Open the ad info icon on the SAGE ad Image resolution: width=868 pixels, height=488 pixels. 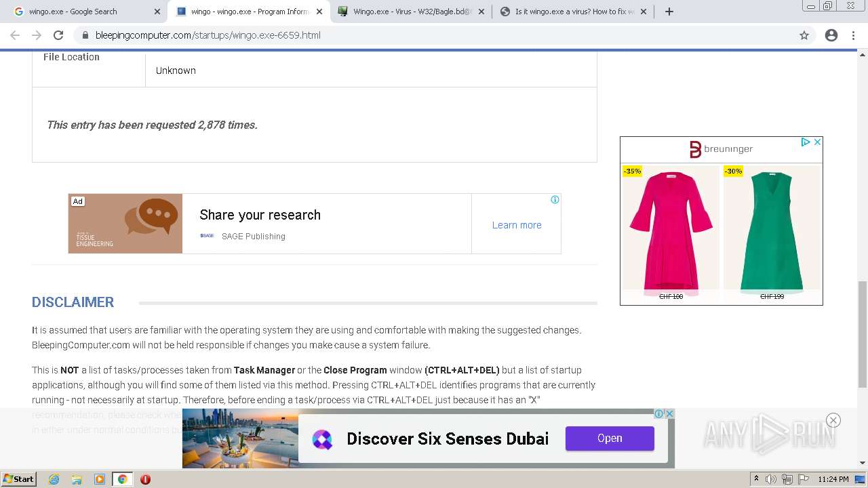pos(555,199)
